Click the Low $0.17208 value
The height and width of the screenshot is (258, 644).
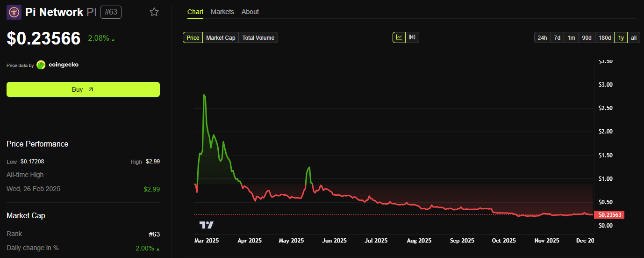tap(32, 162)
